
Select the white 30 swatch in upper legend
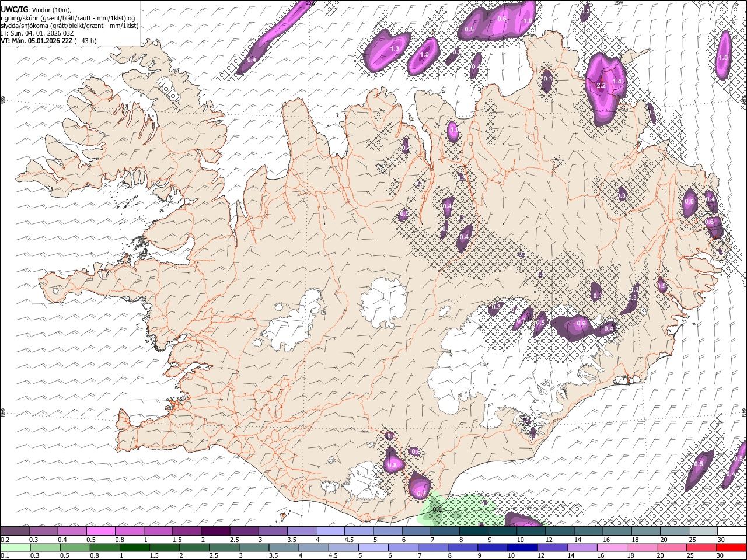point(732,531)
